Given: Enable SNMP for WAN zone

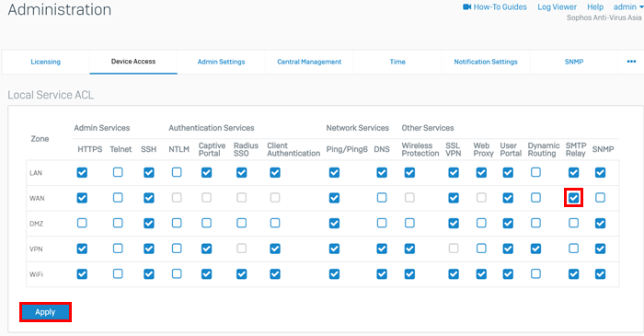Looking at the screenshot, I should [x=600, y=198].
